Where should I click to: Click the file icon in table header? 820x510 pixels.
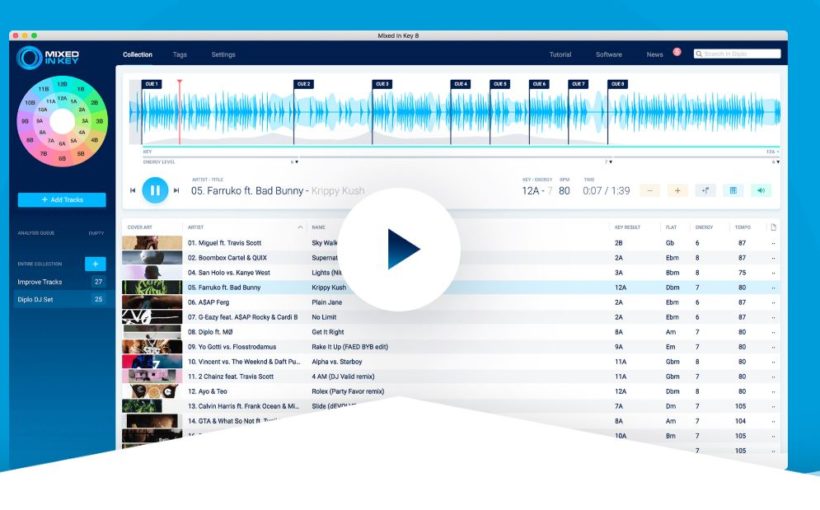click(x=773, y=227)
